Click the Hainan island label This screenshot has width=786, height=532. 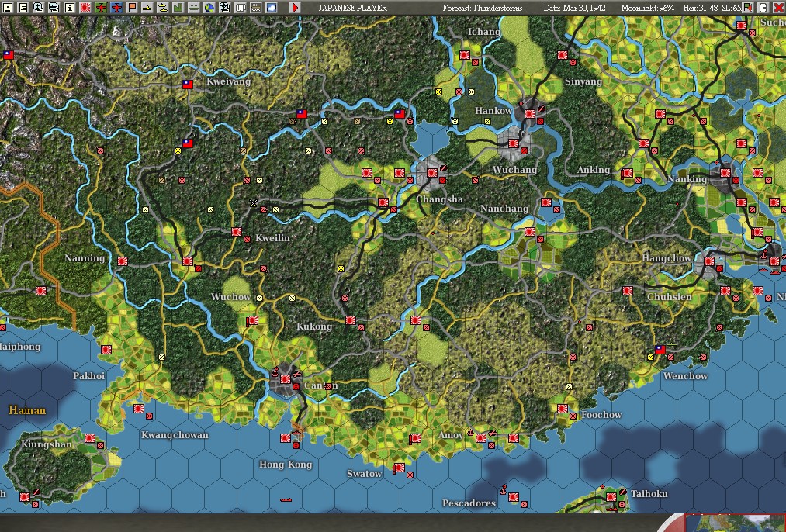(x=27, y=410)
